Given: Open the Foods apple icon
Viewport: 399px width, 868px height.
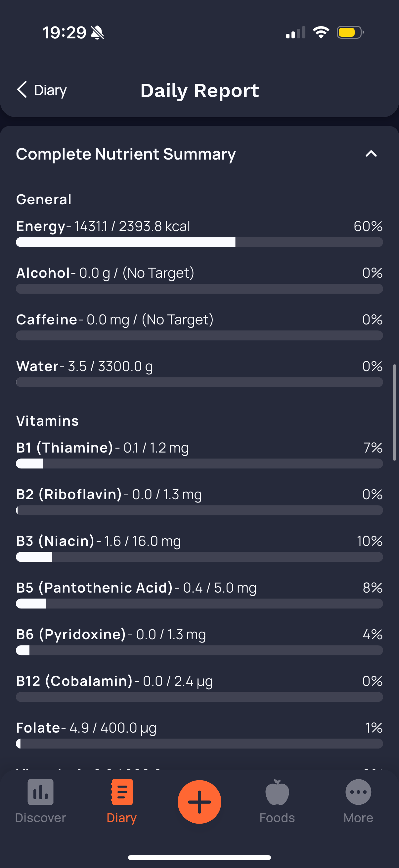Looking at the screenshot, I should 277,792.
